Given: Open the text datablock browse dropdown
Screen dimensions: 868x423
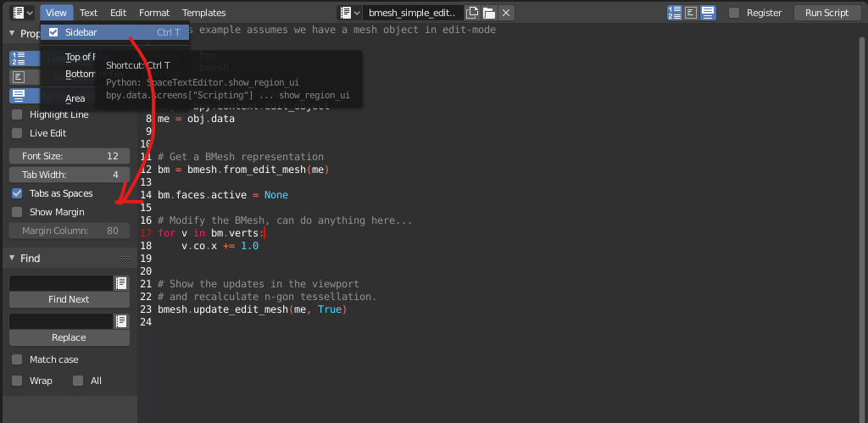Looking at the screenshot, I should coord(350,13).
